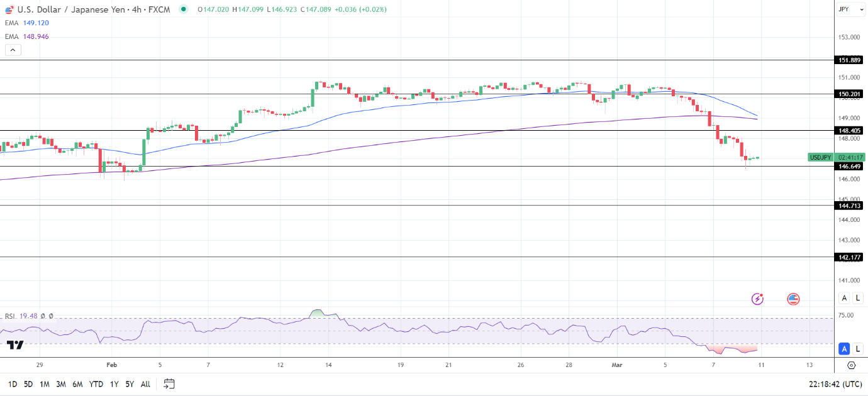Open the go-to-date calendar icon

[168, 383]
